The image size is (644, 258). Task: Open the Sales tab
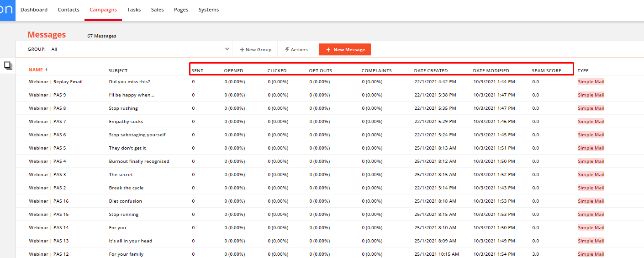click(x=158, y=10)
